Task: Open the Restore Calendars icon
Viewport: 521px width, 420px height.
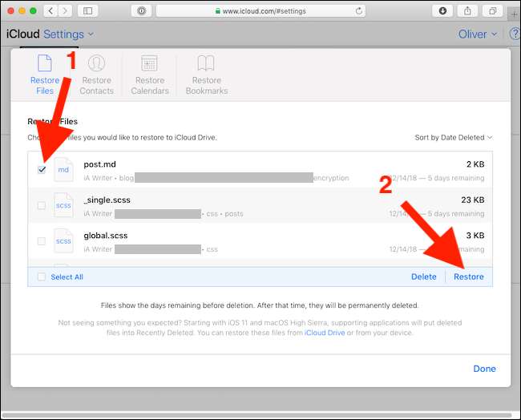Action: point(150,63)
